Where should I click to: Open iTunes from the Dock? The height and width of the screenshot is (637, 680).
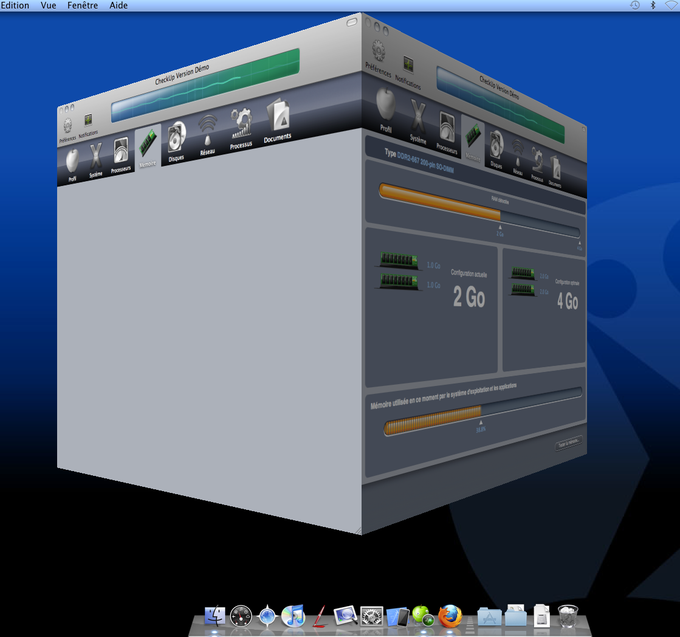[x=293, y=616]
